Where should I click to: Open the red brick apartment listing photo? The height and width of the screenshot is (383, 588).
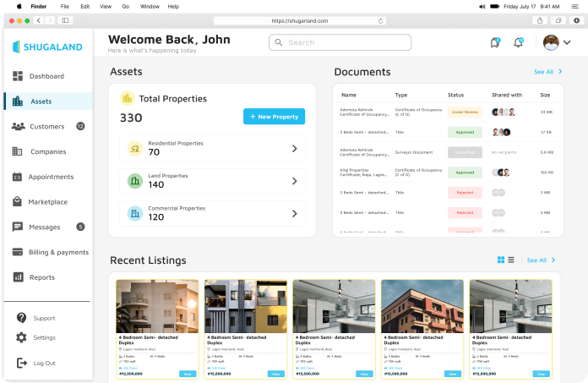coord(422,306)
